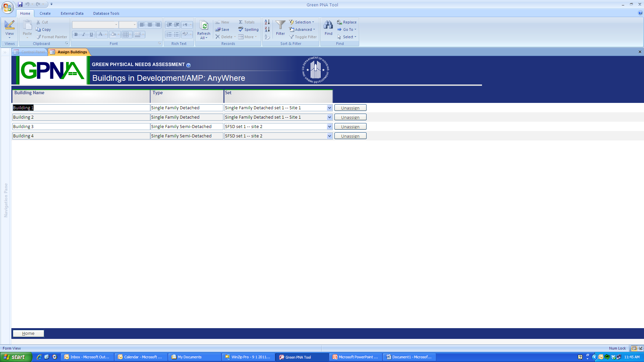Switch to Form View in status bar
The height and width of the screenshot is (362, 644).
tap(634, 348)
